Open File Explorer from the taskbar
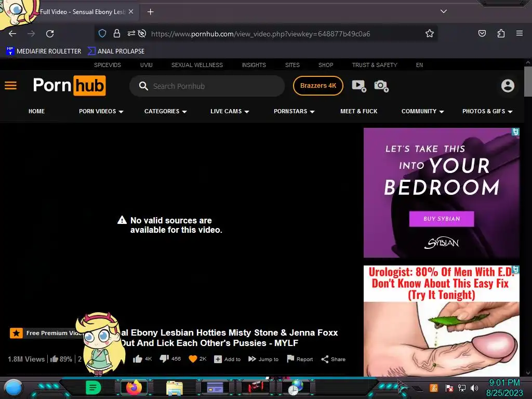532x399 pixels. coord(175,388)
